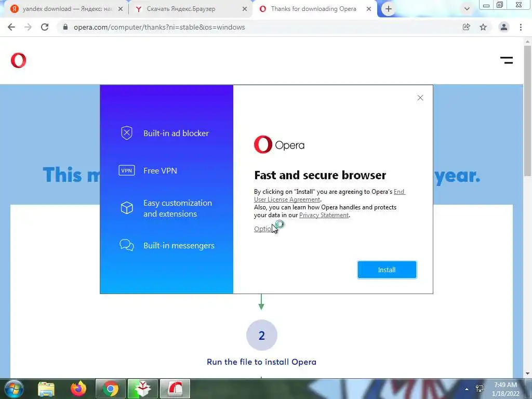Click the Built-in messengers chat icon

[x=127, y=245]
